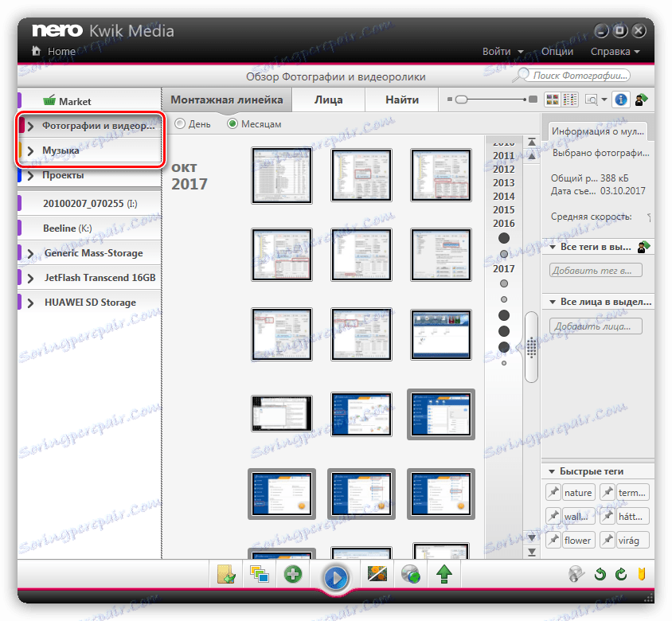672x621 pixels.
Task: Click the slideshow play button in bottom toolbar
Action: pos(335,577)
